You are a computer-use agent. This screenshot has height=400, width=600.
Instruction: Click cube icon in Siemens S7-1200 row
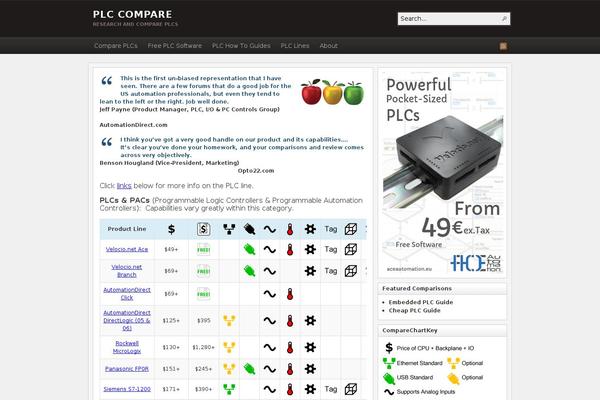(351, 389)
